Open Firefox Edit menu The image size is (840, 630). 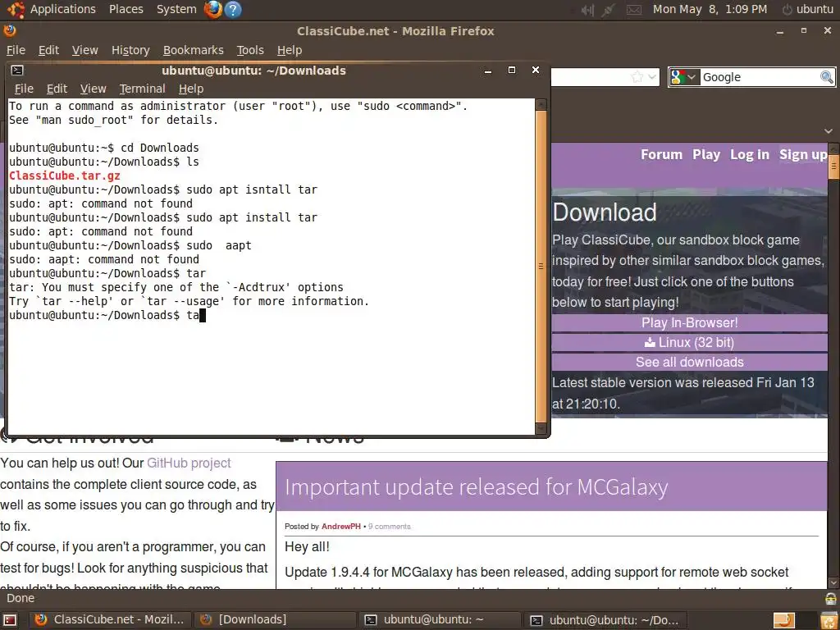tap(48, 50)
